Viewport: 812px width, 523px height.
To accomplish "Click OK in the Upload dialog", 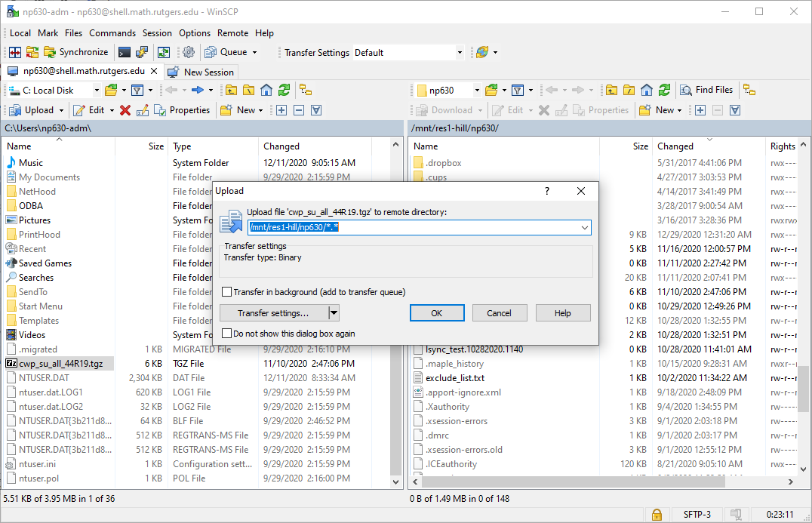I will click(x=436, y=313).
